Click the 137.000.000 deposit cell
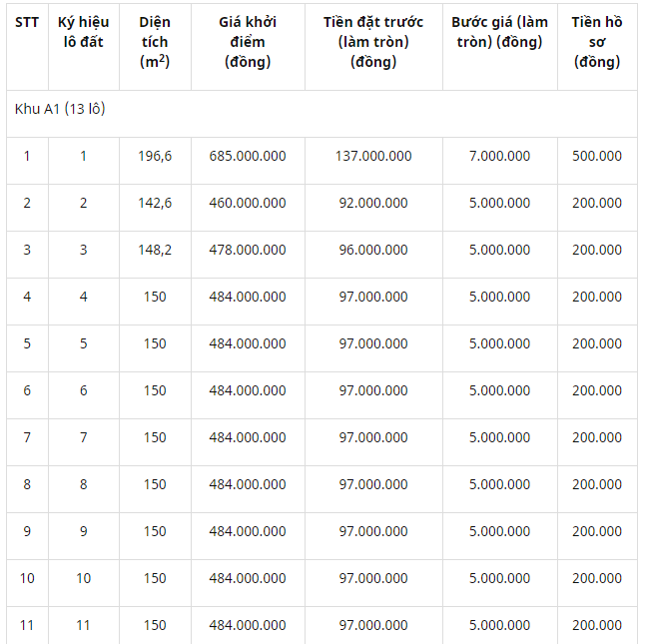Screen dimensions: 646x644 [x=373, y=156]
